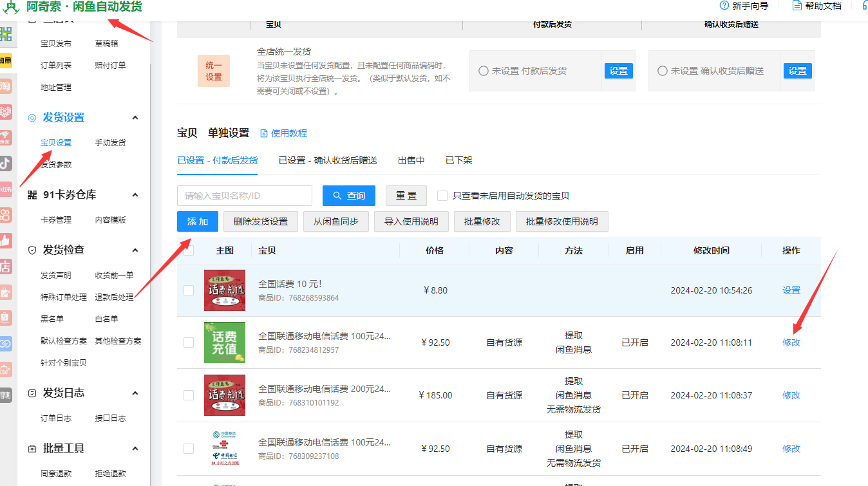Open the 新手向导 help icon

(x=724, y=6)
